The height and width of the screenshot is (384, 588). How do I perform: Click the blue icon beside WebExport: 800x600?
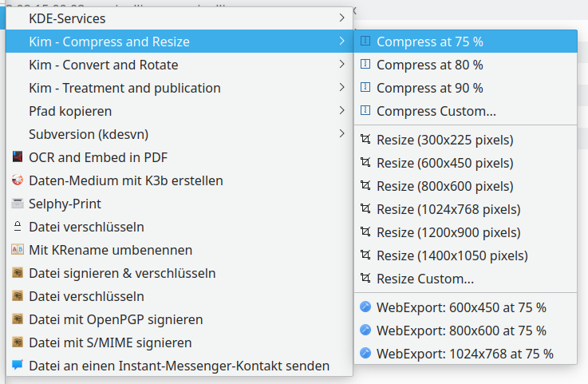pyautogui.click(x=365, y=330)
